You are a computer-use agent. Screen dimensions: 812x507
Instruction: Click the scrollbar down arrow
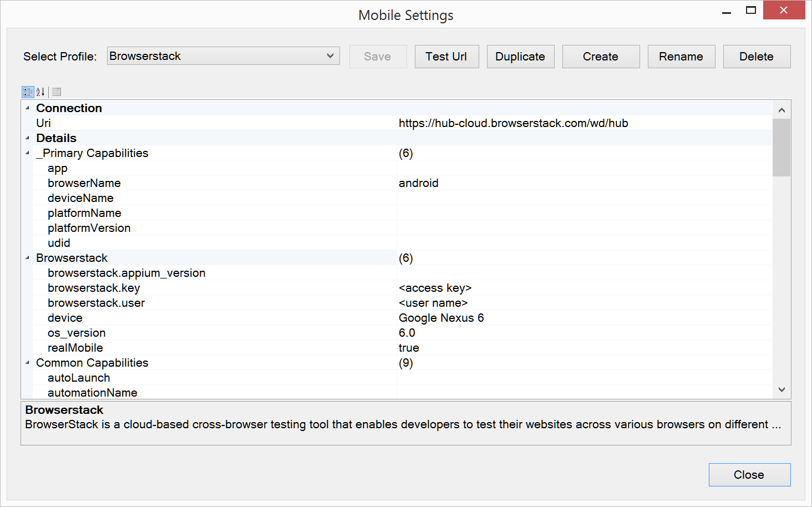pos(781,390)
